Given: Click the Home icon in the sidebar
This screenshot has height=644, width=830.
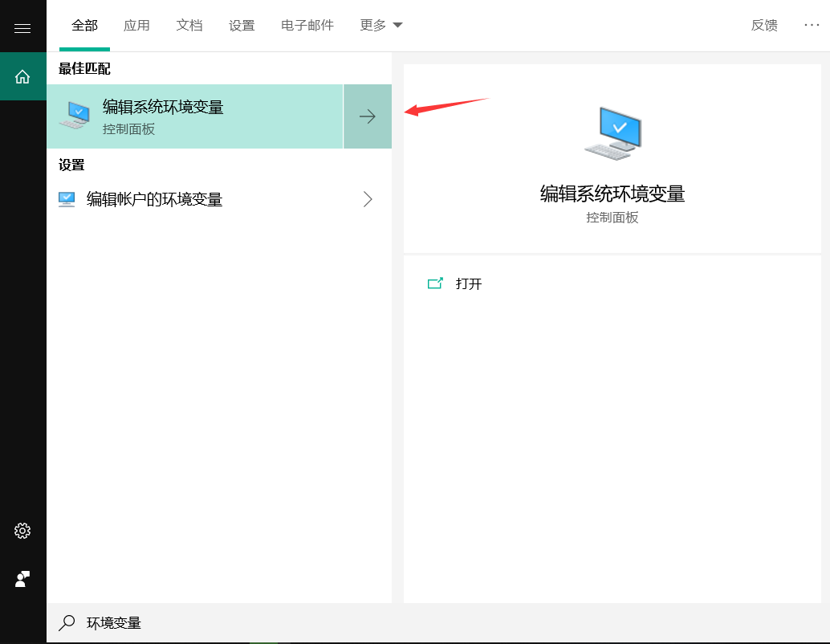Looking at the screenshot, I should [x=22, y=76].
